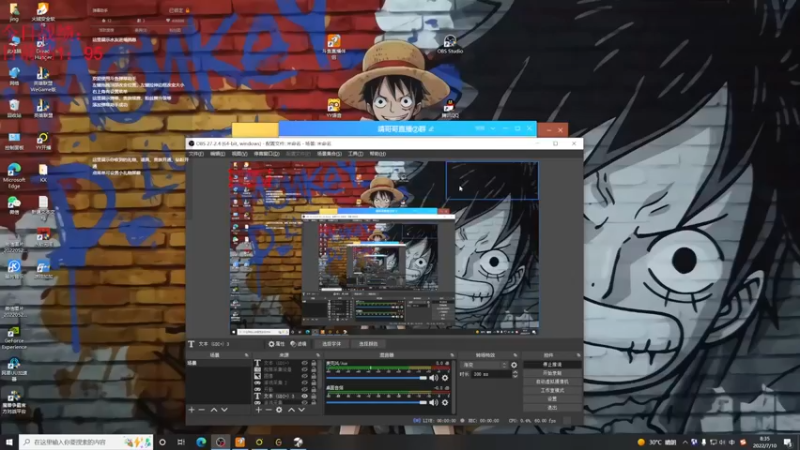Click the 启动虚拟摄像机 virtual camera button

[x=552, y=382]
